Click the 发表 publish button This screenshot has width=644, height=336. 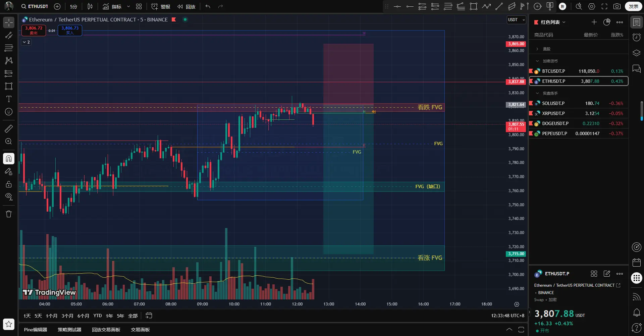pyautogui.click(x=633, y=6)
